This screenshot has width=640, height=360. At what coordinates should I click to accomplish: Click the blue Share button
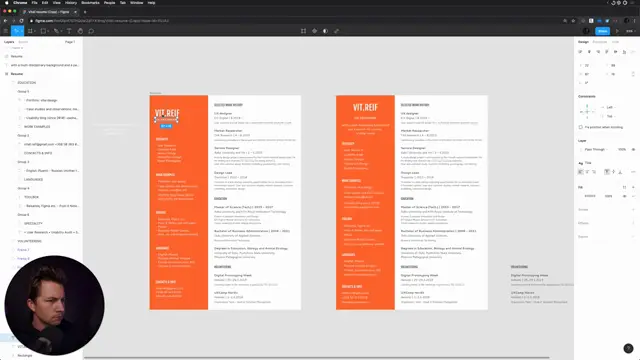coord(602,31)
